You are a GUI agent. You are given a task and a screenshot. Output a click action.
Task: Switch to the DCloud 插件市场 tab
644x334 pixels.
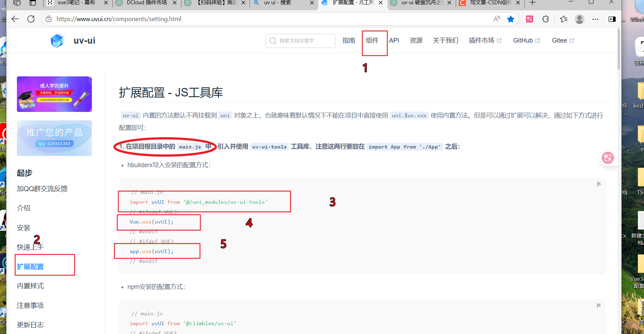point(147,3)
